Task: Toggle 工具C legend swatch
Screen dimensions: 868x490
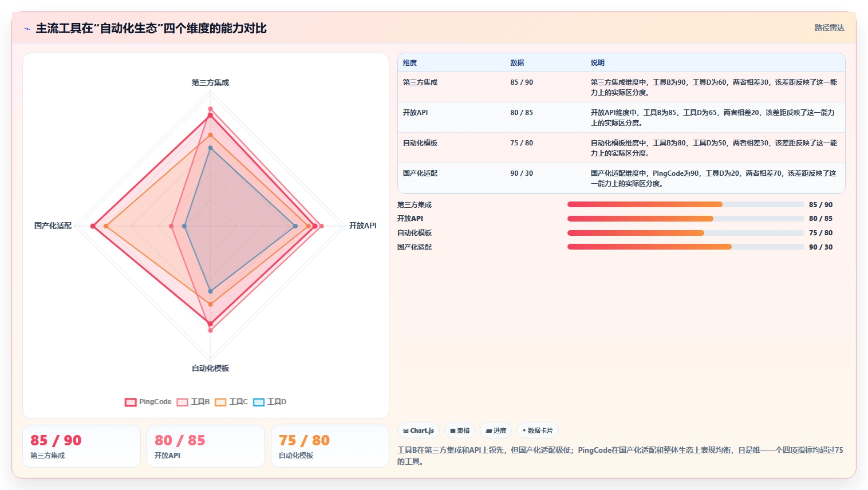Action: pyautogui.click(x=220, y=402)
